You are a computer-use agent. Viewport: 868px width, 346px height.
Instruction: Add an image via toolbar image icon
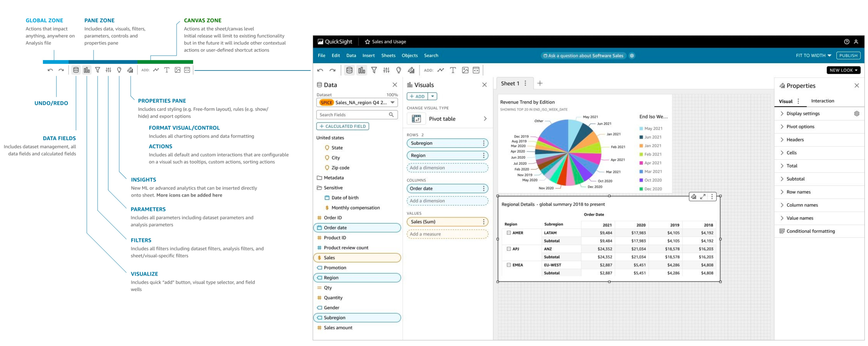pos(465,70)
